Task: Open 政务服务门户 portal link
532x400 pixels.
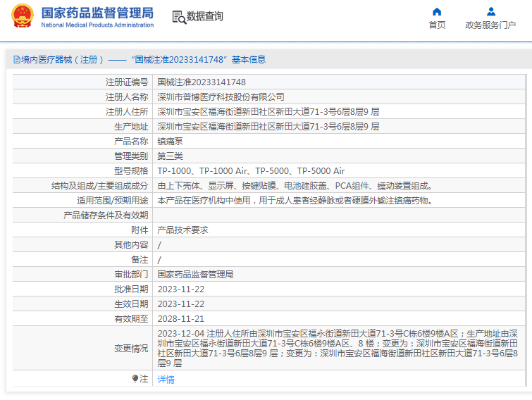Action: 490,25
